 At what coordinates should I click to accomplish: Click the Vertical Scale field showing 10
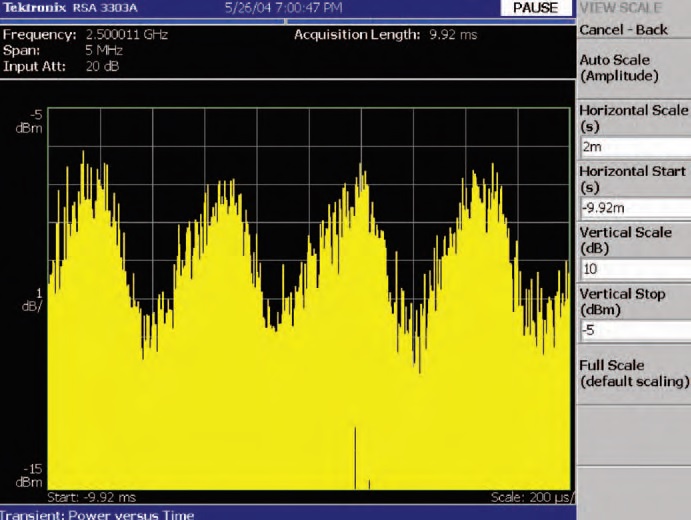coord(634,269)
